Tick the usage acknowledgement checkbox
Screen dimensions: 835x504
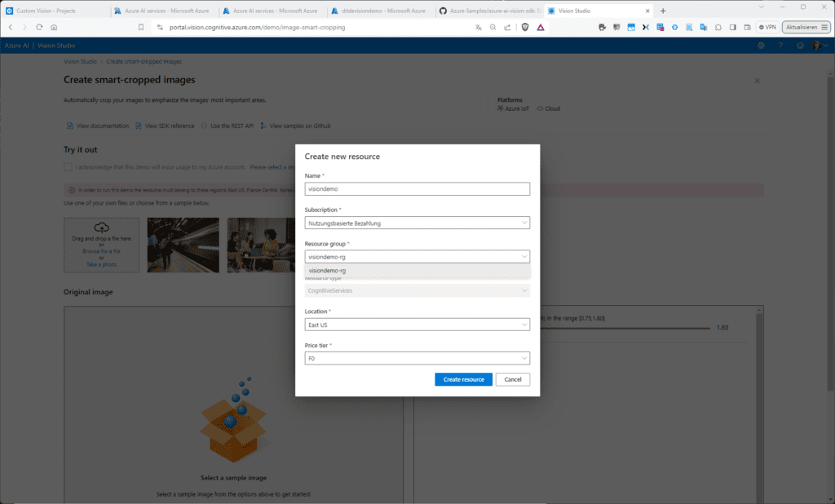click(x=68, y=167)
